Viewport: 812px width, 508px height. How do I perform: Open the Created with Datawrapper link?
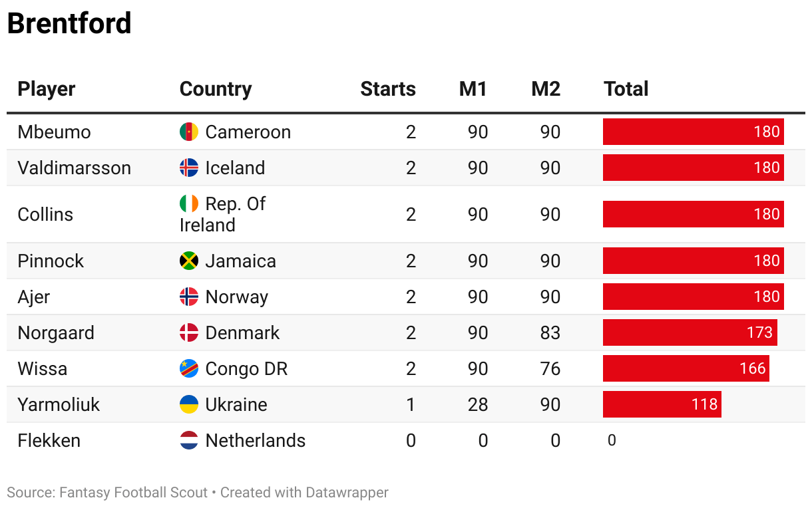click(x=304, y=493)
